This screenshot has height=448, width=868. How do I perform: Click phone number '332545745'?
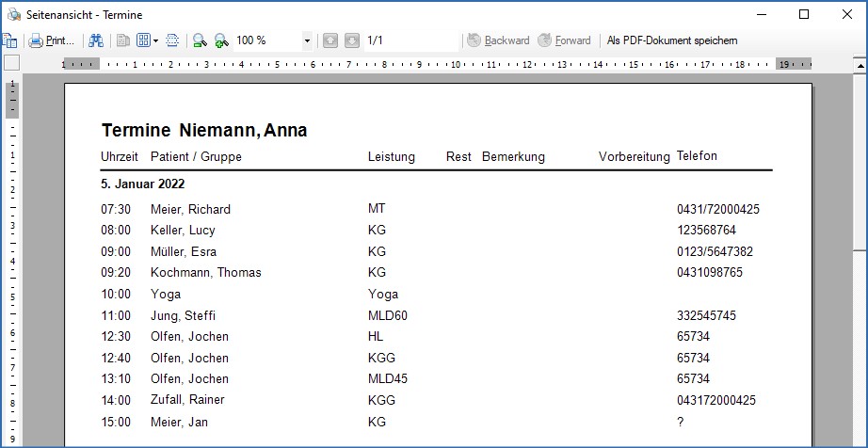click(x=706, y=316)
